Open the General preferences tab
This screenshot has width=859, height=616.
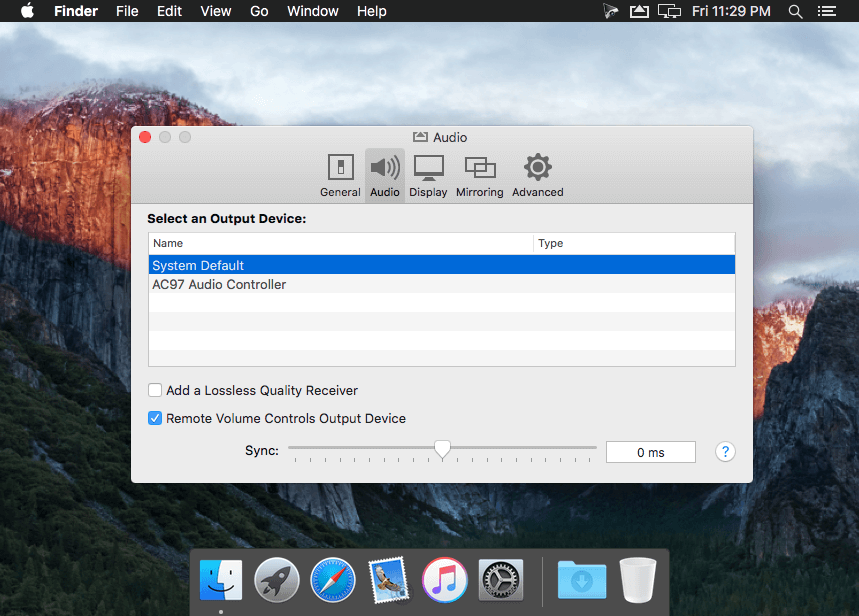(340, 175)
